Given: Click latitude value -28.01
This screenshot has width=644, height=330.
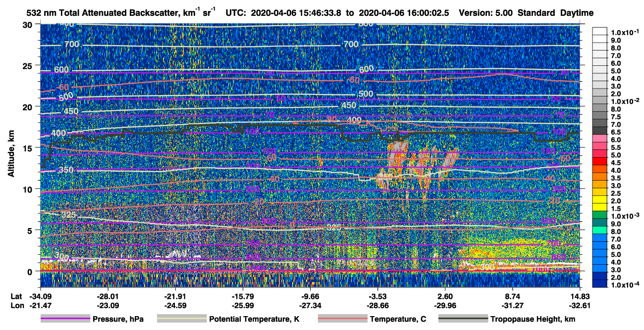Looking at the screenshot, I should 107,295.
